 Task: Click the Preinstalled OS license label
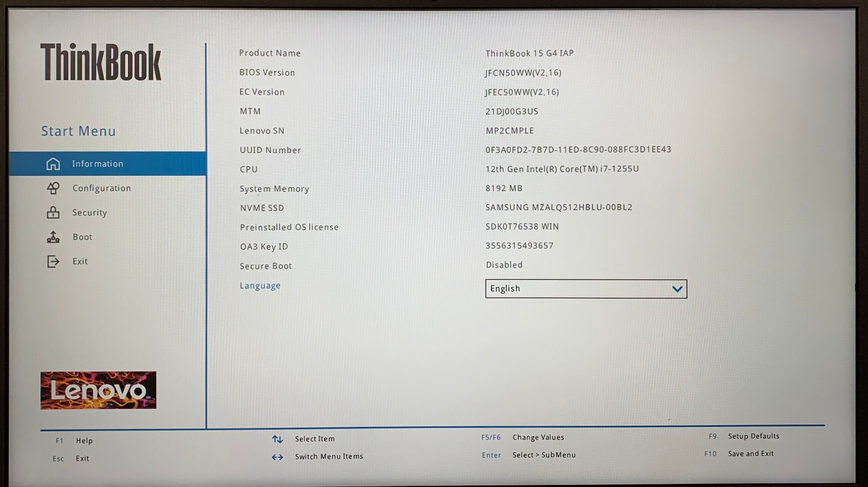tap(289, 227)
